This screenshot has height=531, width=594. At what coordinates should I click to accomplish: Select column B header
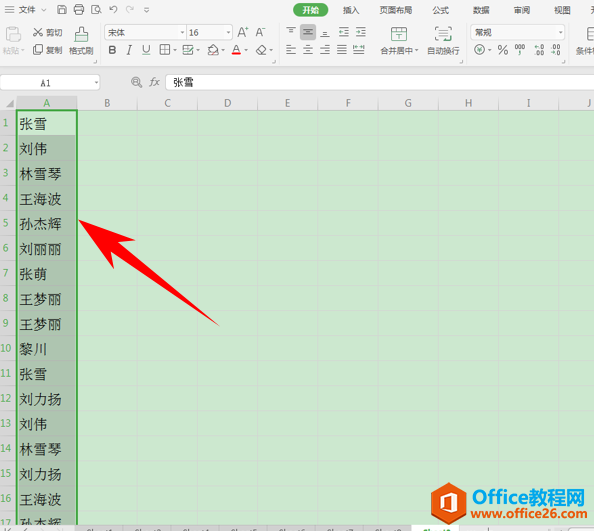[x=107, y=103]
